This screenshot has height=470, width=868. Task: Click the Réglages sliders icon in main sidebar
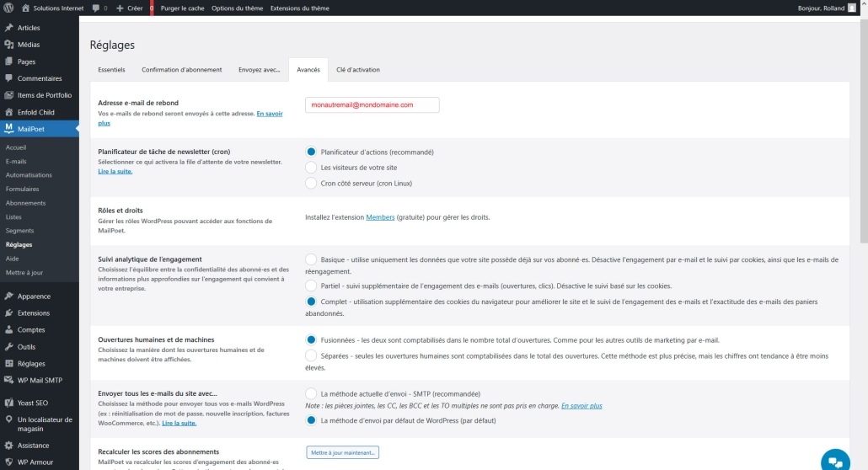tap(9, 364)
